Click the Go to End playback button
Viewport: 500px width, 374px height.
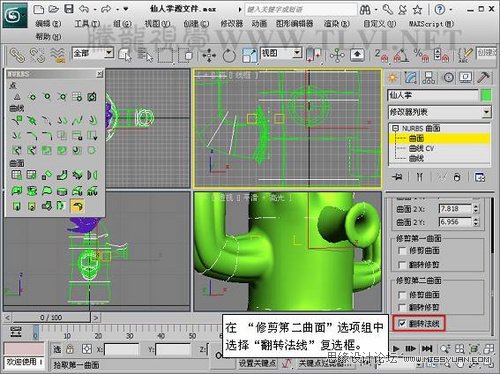click(x=427, y=349)
